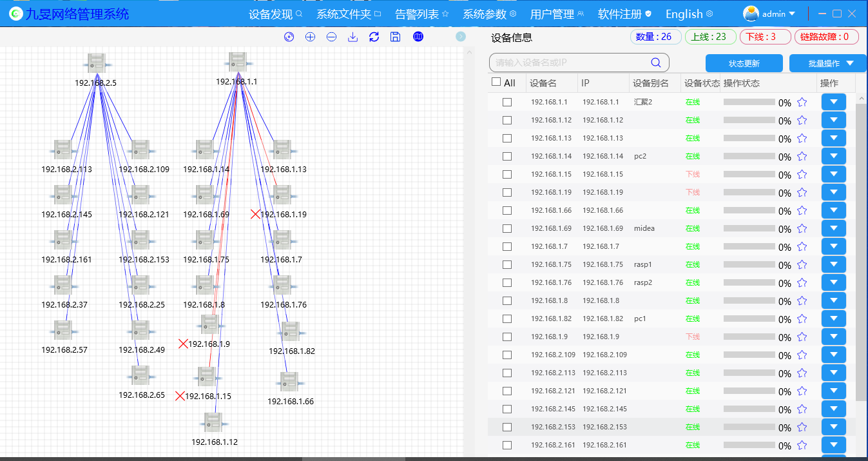Viewport: 868px width, 461px height.
Task: Click progress bar of 192.168.1.66 row
Action: (749, 210)
